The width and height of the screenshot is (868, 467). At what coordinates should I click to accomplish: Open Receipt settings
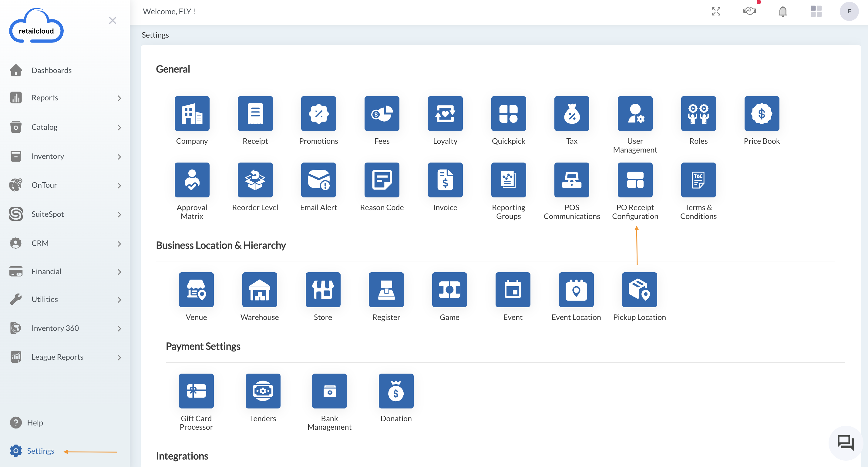(x=255, y=113)
